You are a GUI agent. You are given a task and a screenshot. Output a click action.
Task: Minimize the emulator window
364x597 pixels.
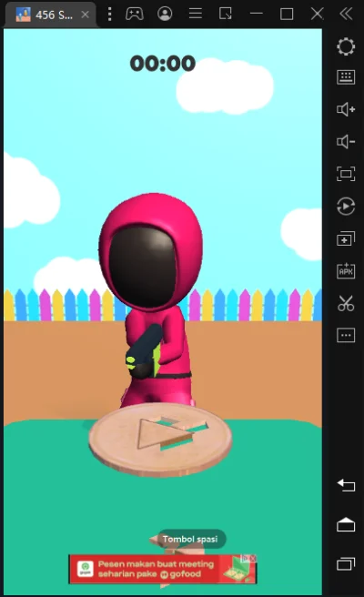257,14
